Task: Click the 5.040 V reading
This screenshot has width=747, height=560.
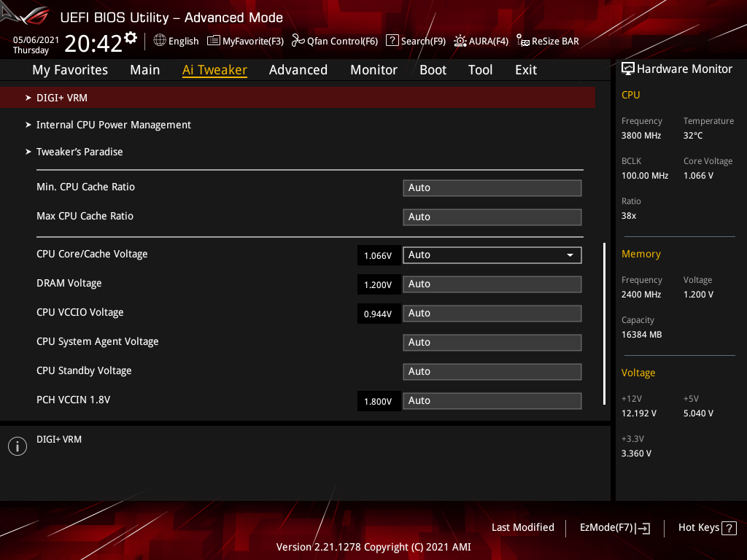Action: pyautogui.click(x=698, y=413)
